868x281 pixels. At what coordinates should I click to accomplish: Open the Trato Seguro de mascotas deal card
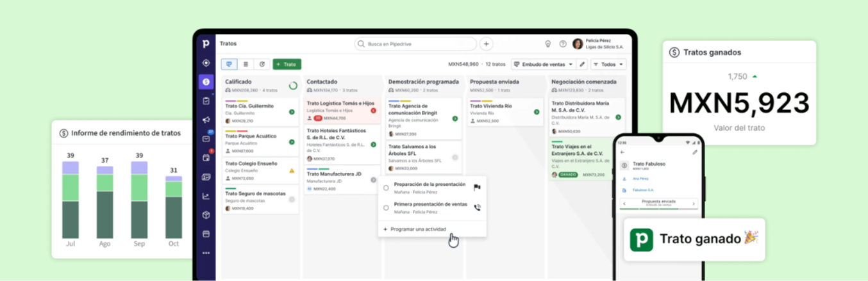pos(261,200)
